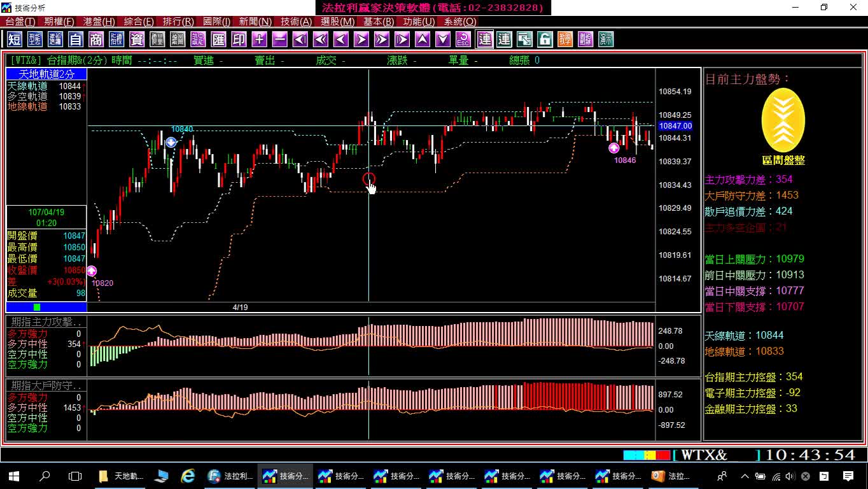Click the 資 info toolbar icon
Image resolution: width=868 pixels, height=489 pixels.
137,39
